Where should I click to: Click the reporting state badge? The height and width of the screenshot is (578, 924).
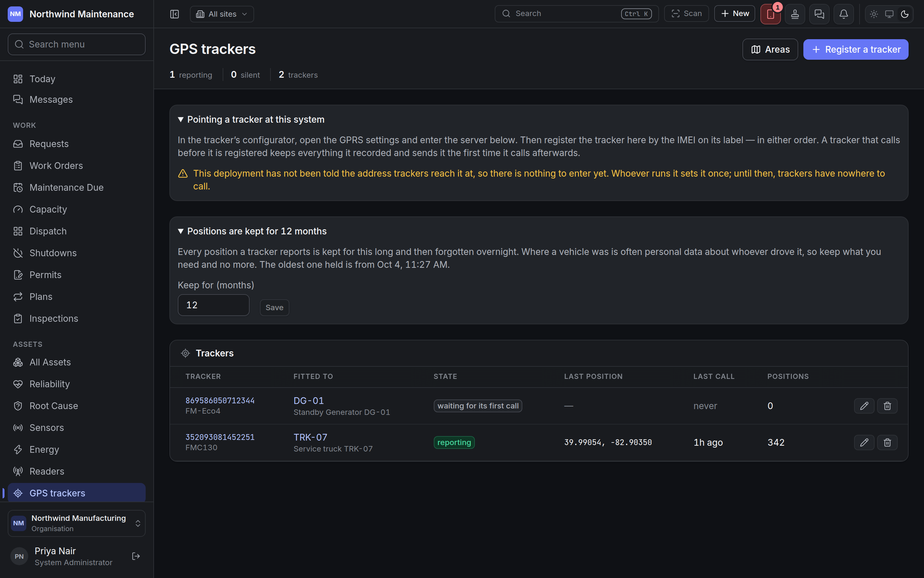454,442
